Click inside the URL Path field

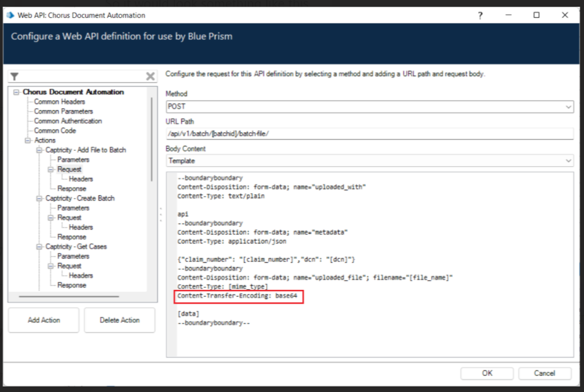(369, 134)
